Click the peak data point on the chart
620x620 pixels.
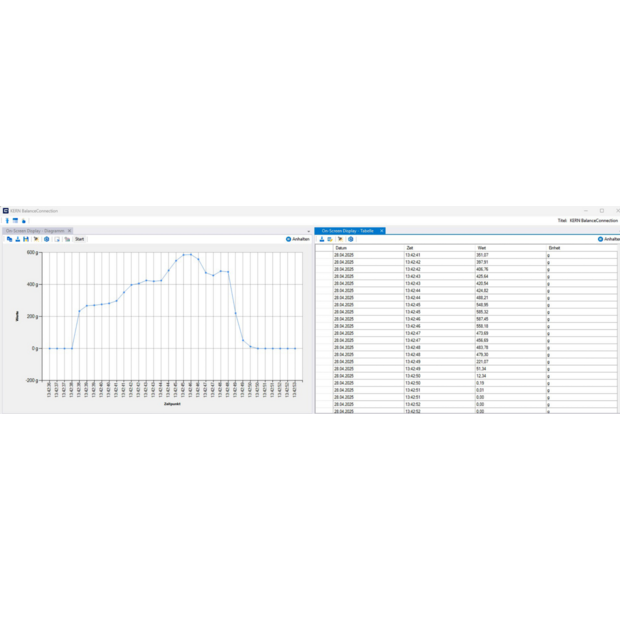click(187, 254)
